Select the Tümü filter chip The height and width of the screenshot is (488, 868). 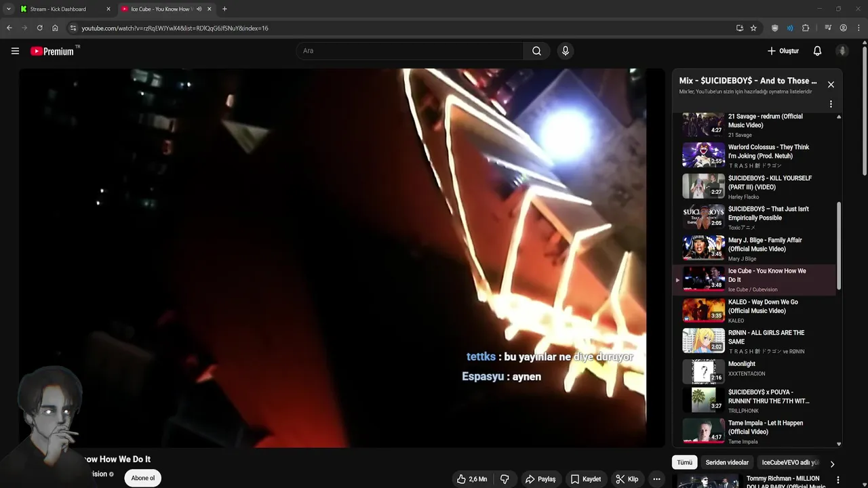(684, 462)
